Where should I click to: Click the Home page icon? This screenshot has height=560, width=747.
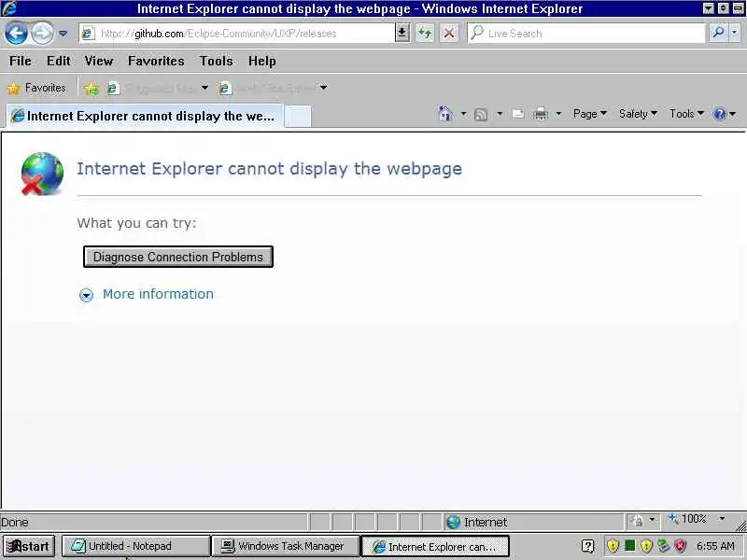pyautogui.click(x=445, y=114)
